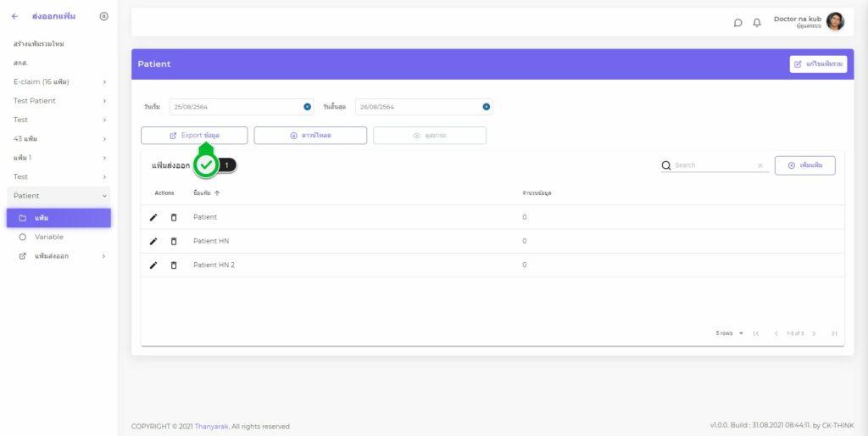This screenshot has width=868, height=436.
Task: Click the Thanyarak link in footer
Action: point(212,426)
